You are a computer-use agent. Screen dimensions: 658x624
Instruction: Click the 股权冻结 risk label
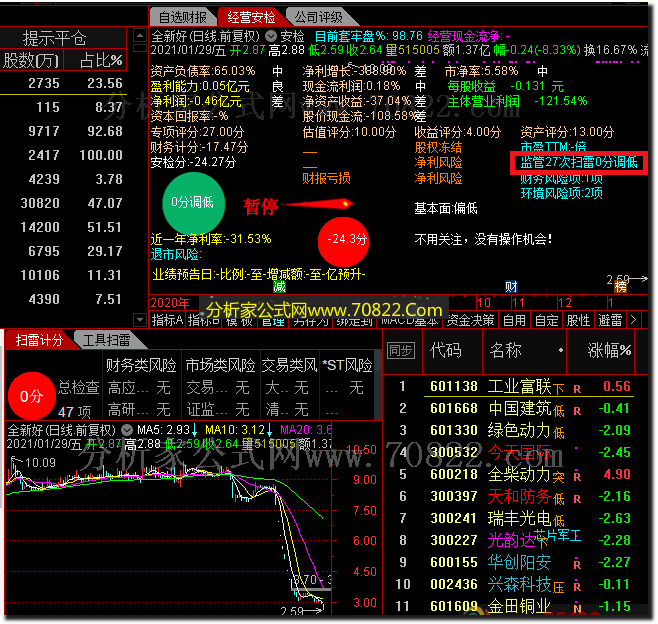(438, 147)
